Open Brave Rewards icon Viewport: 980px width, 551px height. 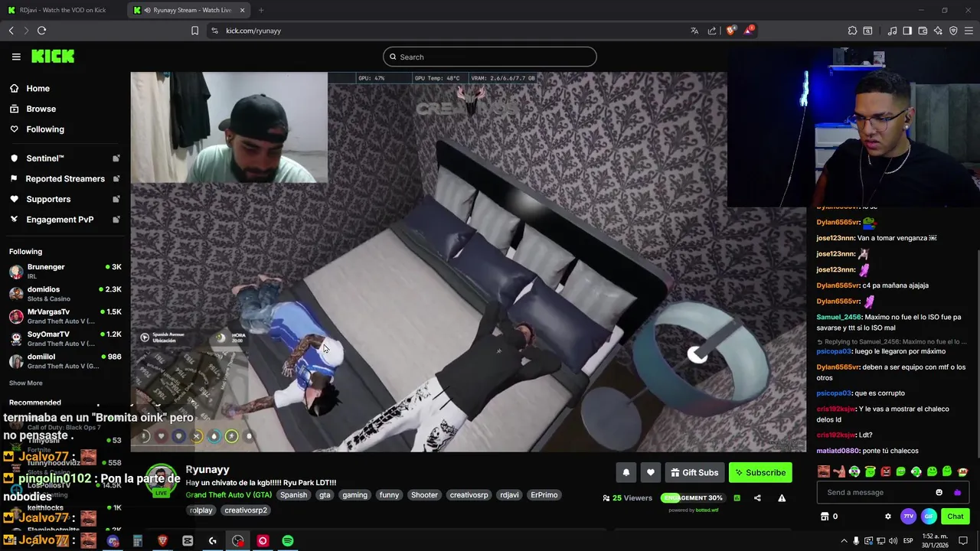tap(749, 31)
